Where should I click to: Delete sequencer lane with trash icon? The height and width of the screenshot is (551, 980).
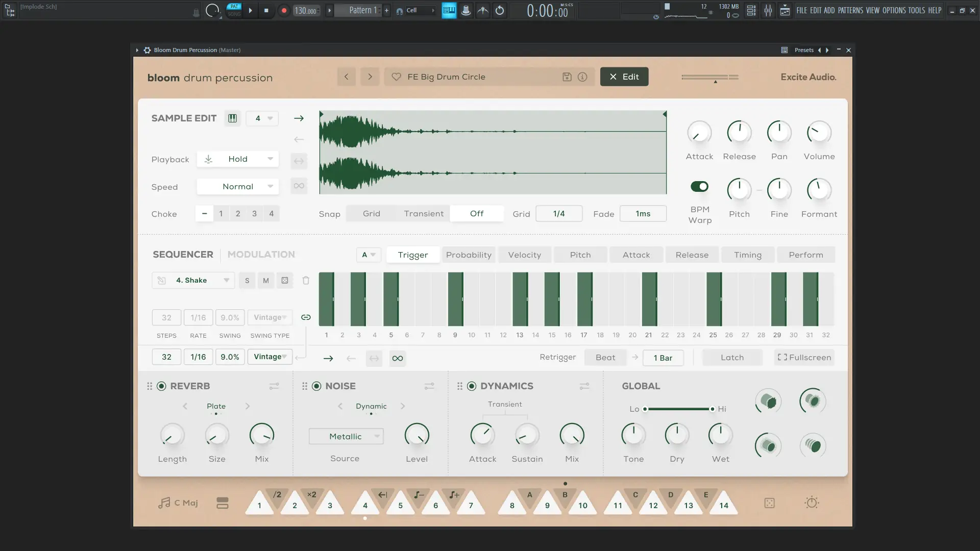pos(306,280)
